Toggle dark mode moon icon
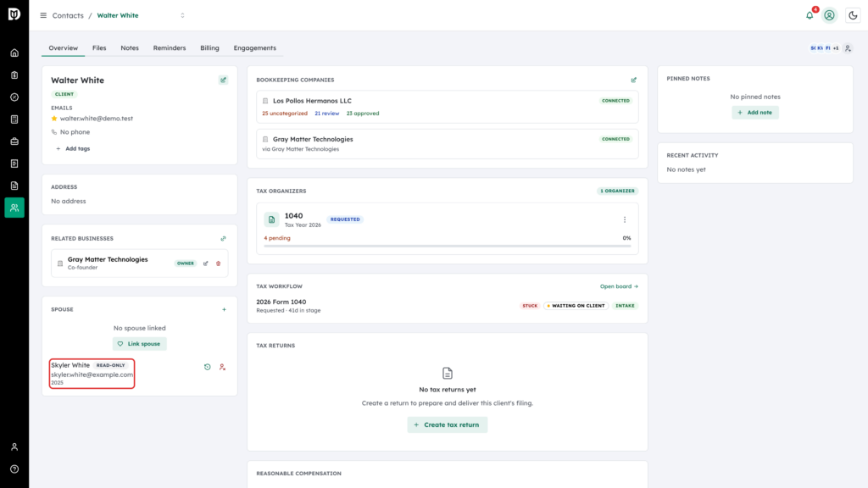The height and width of the screenshot is (488, 868). click(x=853, y=15)
